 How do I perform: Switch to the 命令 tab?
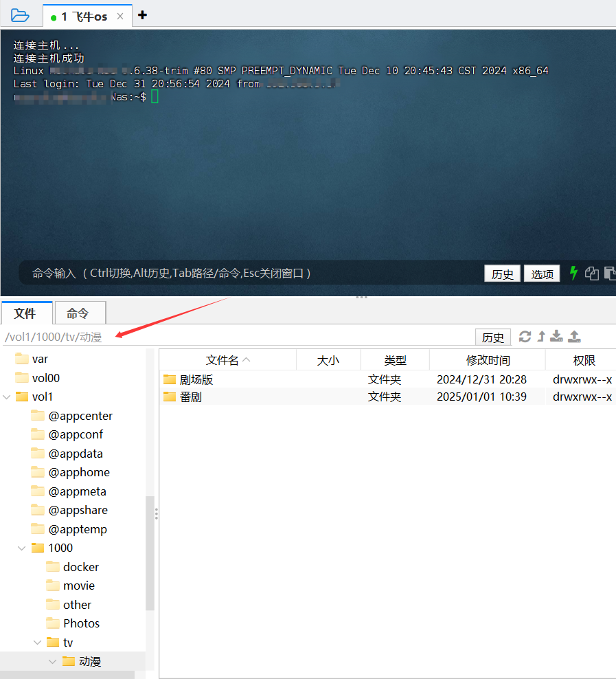80,313
